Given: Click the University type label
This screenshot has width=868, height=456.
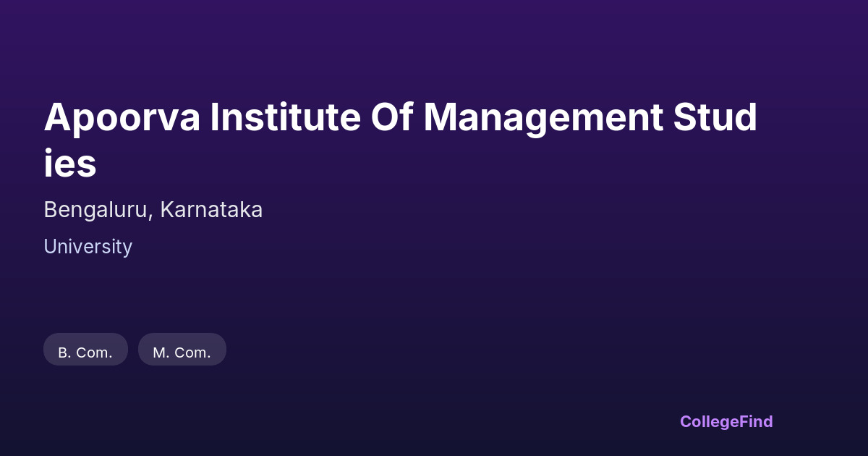Looking at the screenshot, I should 88,247.
